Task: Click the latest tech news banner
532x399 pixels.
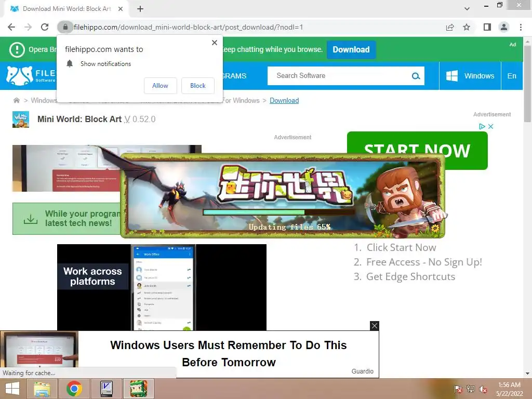Action: coord(66,219)
